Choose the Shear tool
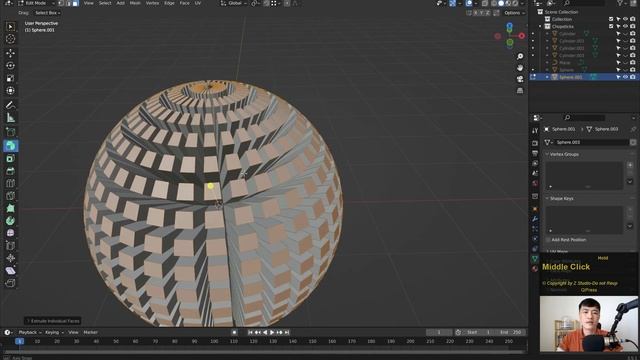This screenshot has width=640, height=360. point(11,271)
